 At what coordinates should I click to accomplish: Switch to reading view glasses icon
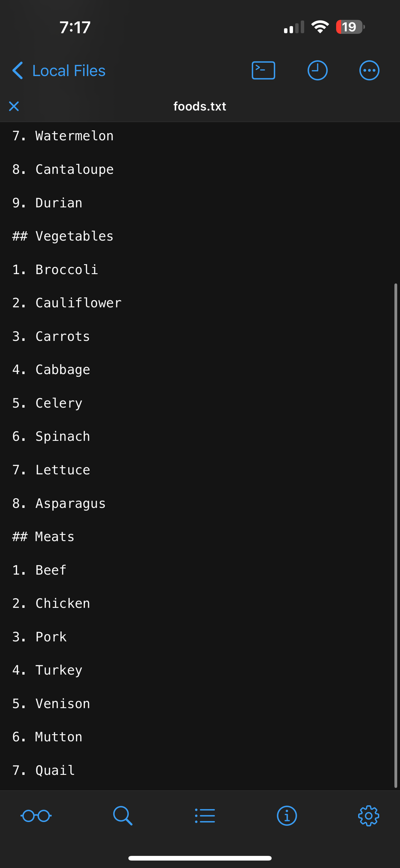coord(36,816)
